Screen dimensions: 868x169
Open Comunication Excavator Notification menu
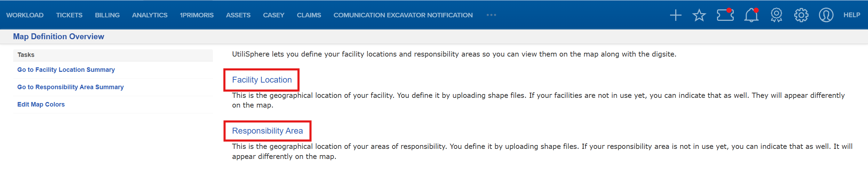(x=403, y=15)
